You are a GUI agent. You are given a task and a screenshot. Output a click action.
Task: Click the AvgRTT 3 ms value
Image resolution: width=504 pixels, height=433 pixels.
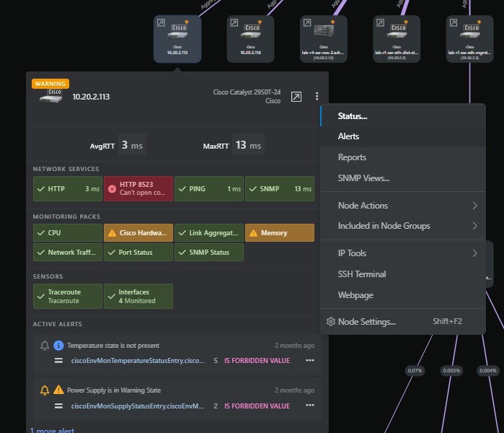pyautogui.click(x=132, y=145)
